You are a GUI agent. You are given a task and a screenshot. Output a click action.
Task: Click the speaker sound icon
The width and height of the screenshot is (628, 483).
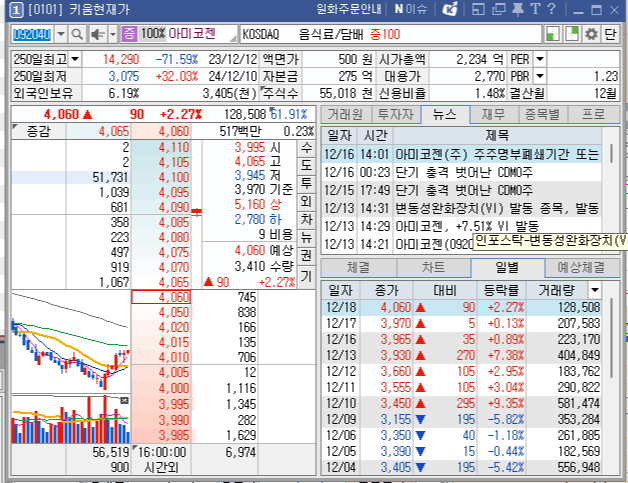(97, 34)
